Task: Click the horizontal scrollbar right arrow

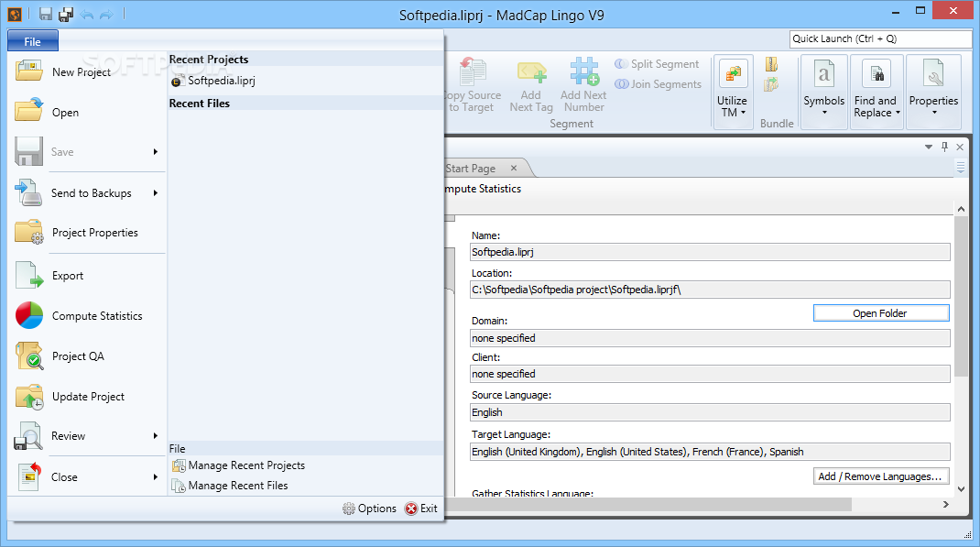Action: pos(945,505)
